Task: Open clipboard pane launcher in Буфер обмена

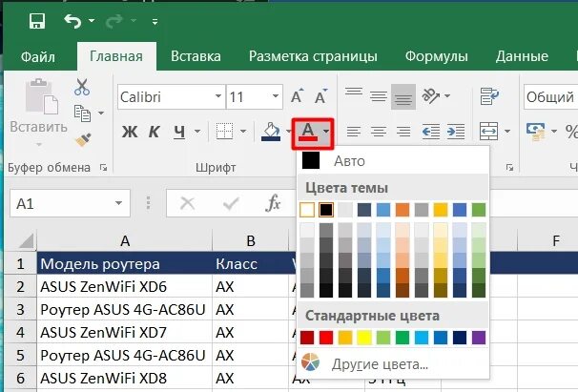Action: (104, 168)
